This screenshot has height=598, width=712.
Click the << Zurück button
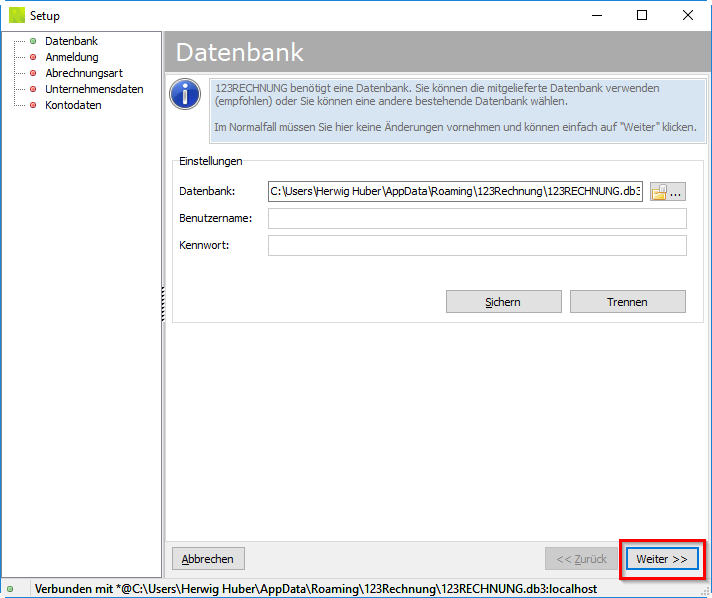coord(581,558)
